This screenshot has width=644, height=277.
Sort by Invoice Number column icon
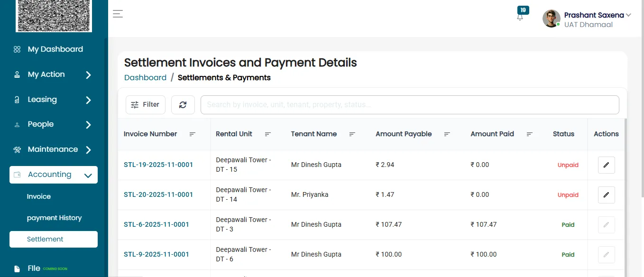click(x=193, y=134)
